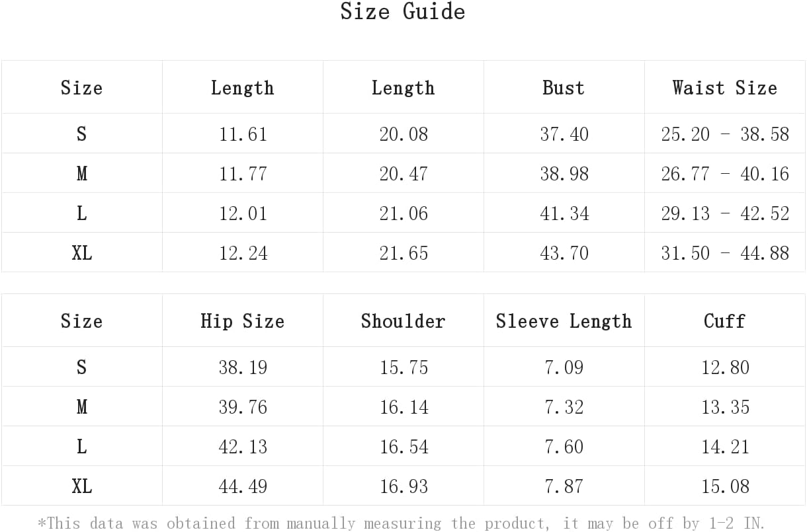Select the Bust column header
Screen dimensions: 807x532
tap(564, 87)
